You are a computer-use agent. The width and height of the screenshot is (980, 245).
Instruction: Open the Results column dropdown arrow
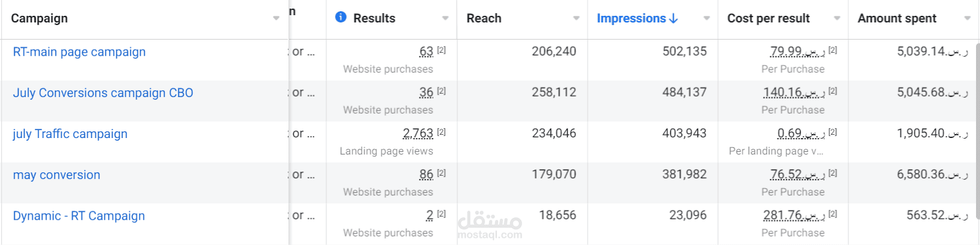(445, 18)
